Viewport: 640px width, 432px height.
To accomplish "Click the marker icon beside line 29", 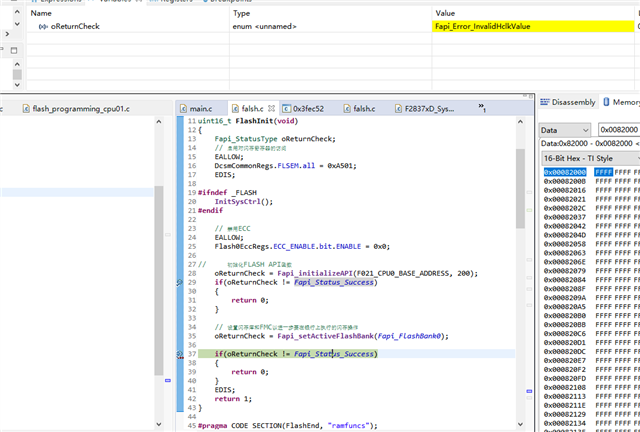I will 180,282.
